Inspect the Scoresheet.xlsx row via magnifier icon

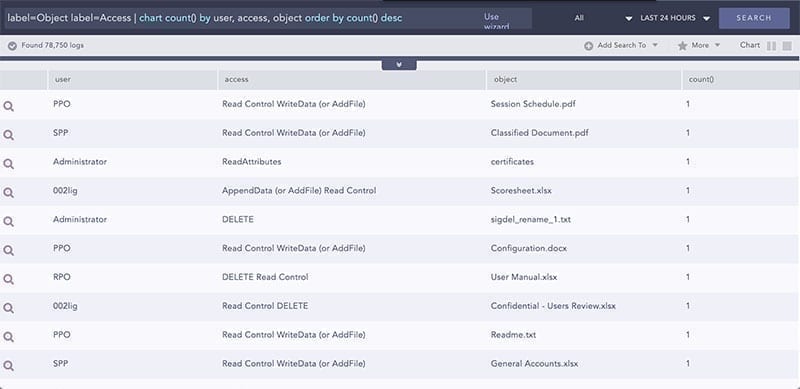(x=9, y=193)
